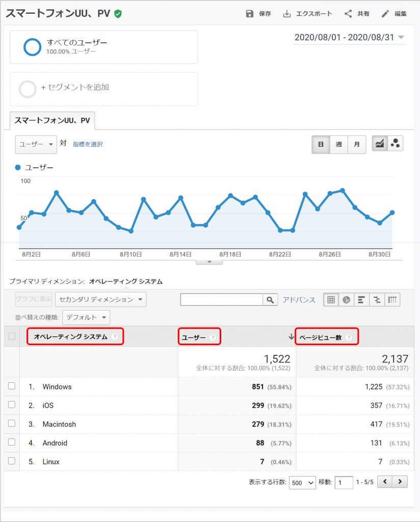Image resolution: width=420 pixels, height=522 pixels.
Task: Click the すべてのユーザー segment circle icon
Action: pyautogui.click(x=32, y=47)
